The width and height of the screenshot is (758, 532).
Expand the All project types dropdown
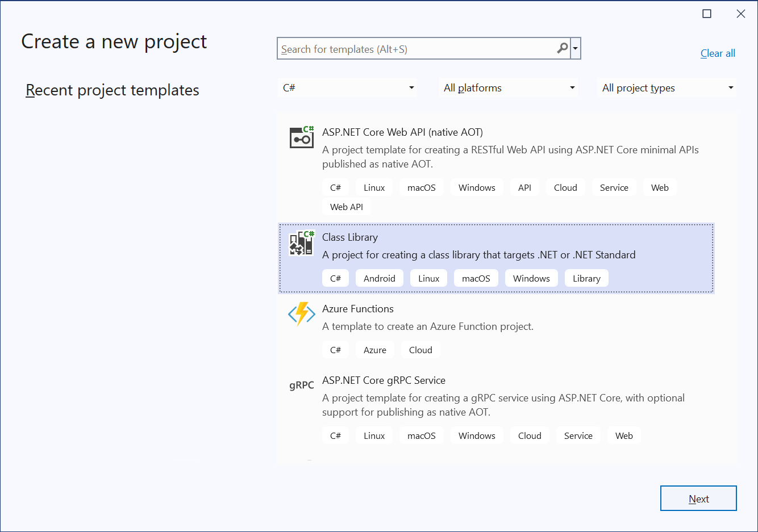667,87
